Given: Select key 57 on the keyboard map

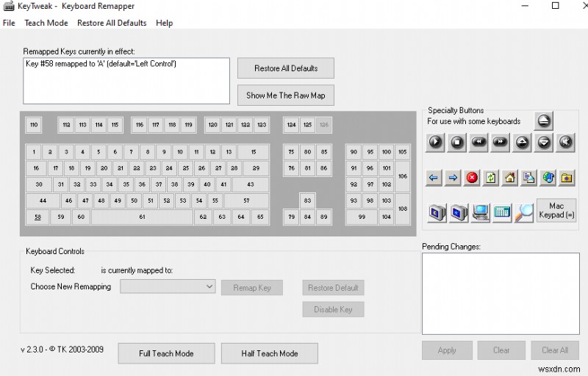Looking at the screenshot, I should click(x=246, y=200).
